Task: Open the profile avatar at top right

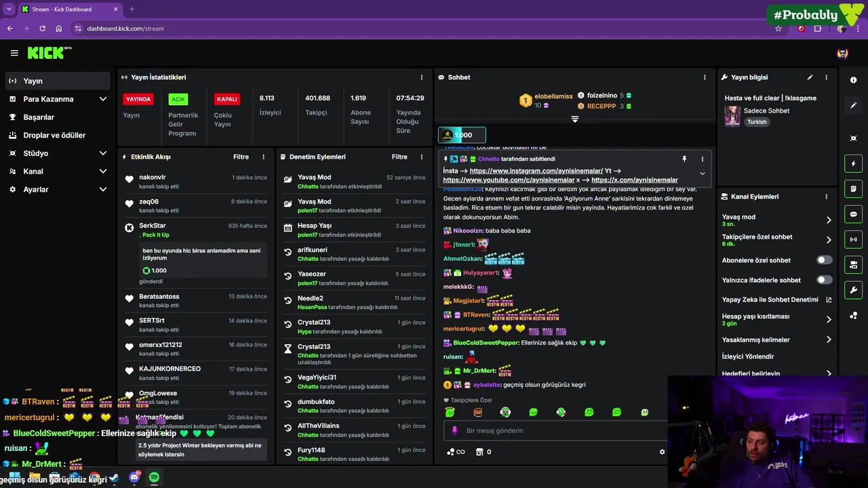Action: pyautogui.click(x=842, y=53)
